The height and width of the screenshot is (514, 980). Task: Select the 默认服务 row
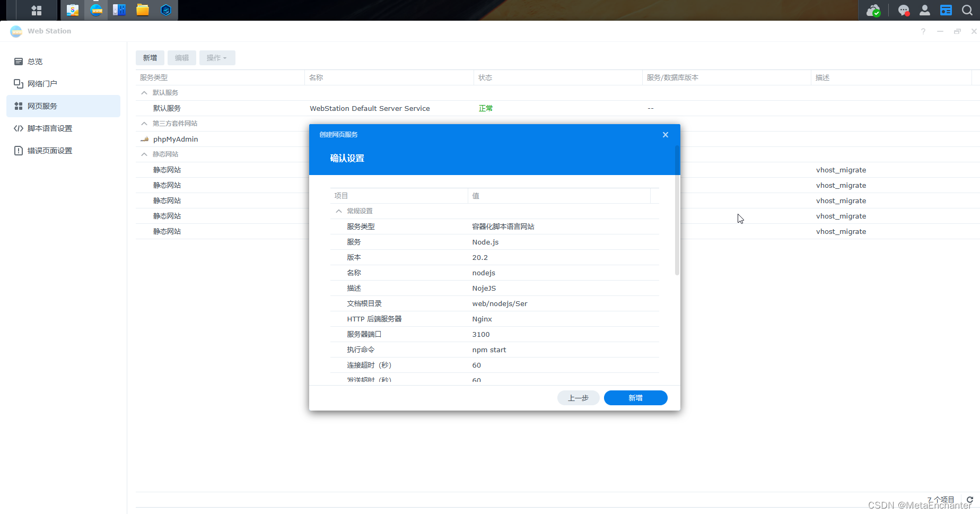pos(558,108)
